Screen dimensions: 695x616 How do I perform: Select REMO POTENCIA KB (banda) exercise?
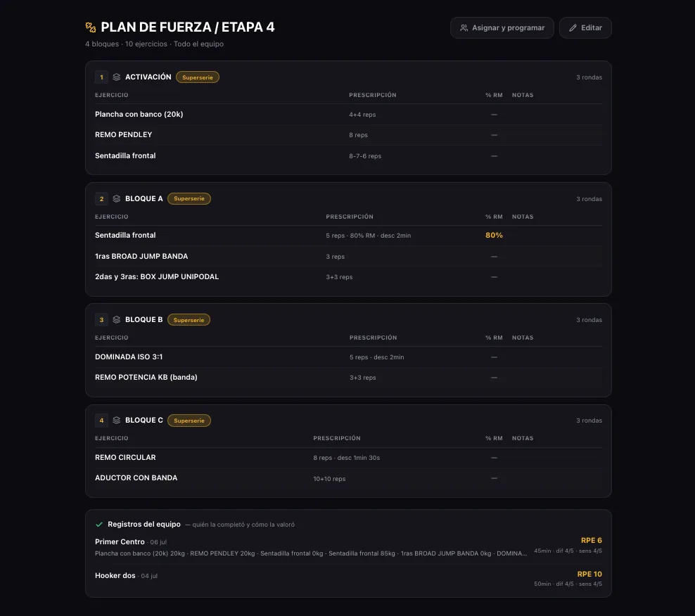(x=146, y=377)
